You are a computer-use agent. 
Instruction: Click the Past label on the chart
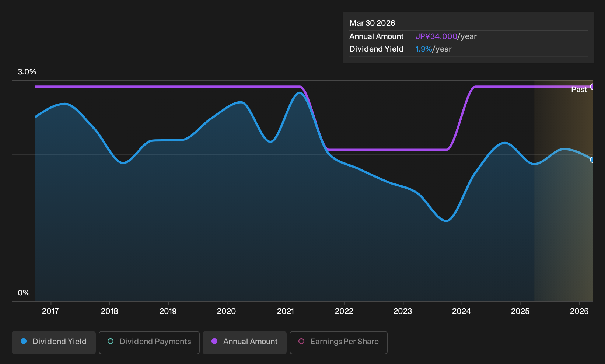click(579, 90)
